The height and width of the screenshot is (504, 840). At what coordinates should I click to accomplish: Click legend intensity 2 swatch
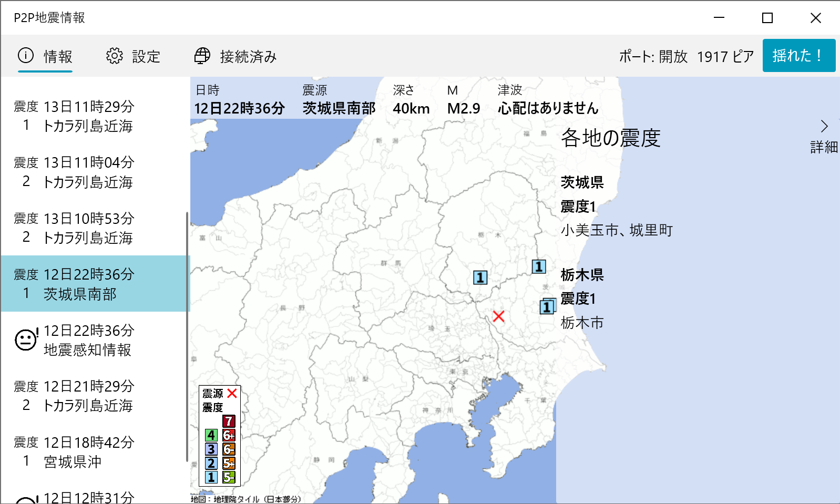211,463
